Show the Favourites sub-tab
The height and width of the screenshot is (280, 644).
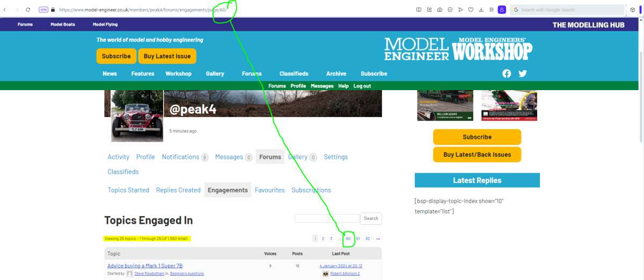tap(270, 190)
